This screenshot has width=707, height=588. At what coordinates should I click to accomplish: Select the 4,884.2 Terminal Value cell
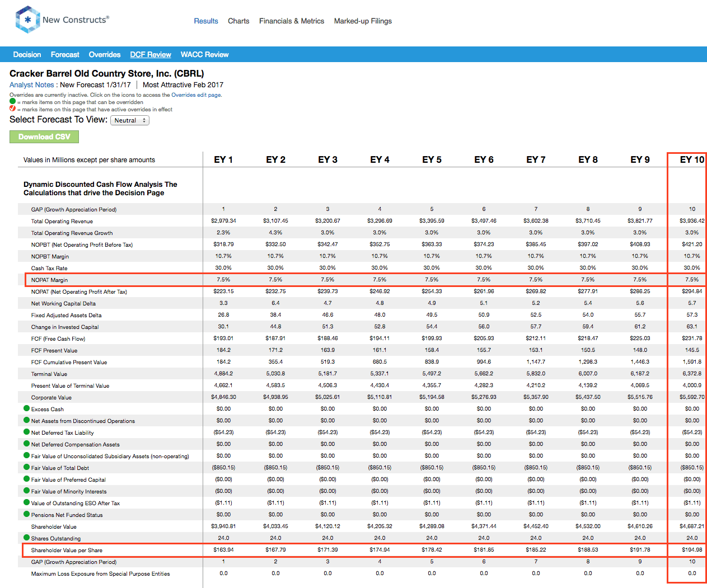pyautogui.click(x=223, y=374)
